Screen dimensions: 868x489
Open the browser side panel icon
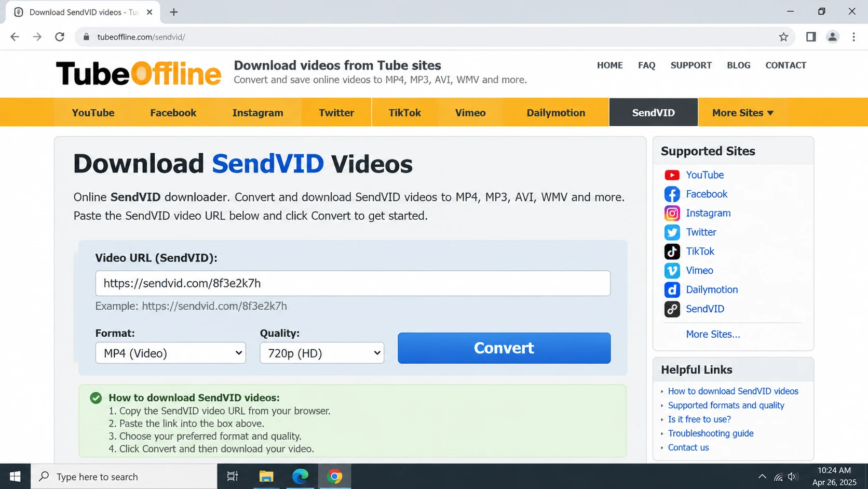811,37
